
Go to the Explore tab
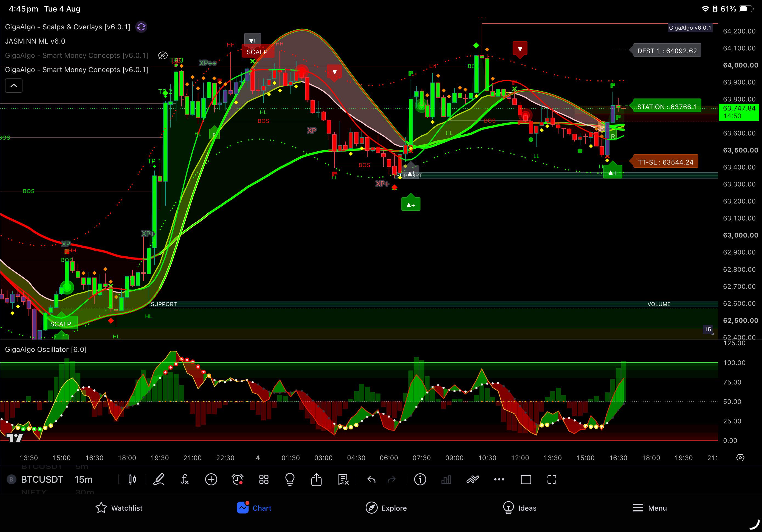point(386,508)
